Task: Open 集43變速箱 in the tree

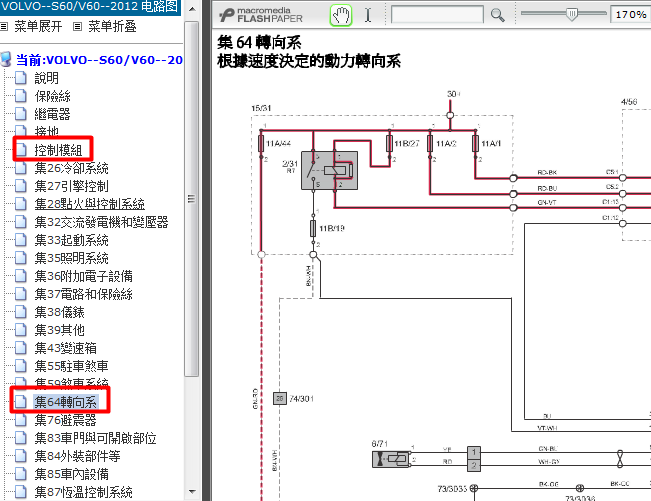Action: coord(66,348)
